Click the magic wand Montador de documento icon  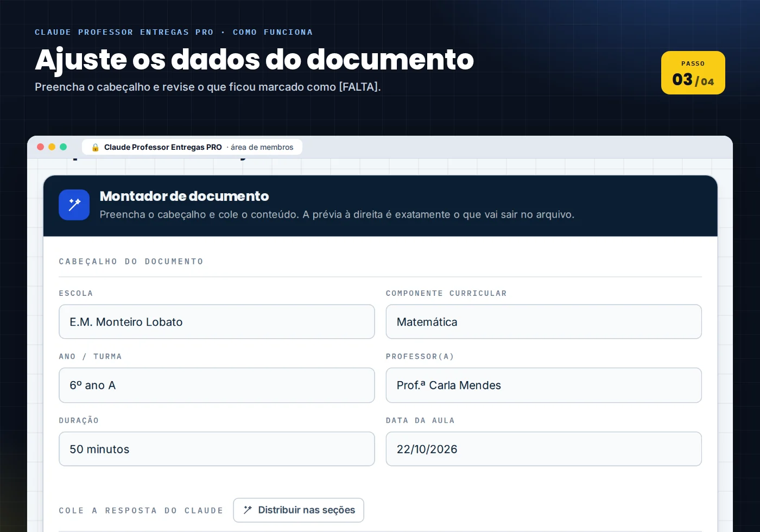point(74,205)
